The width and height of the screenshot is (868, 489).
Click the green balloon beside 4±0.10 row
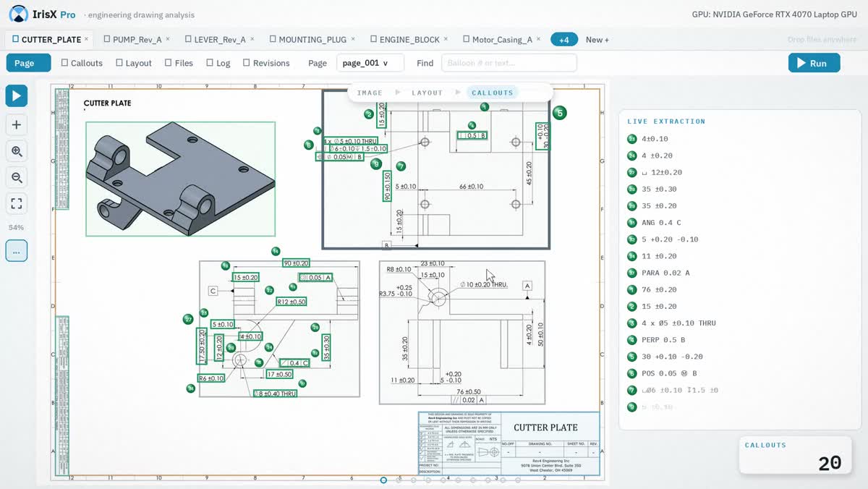pos(632,139)
